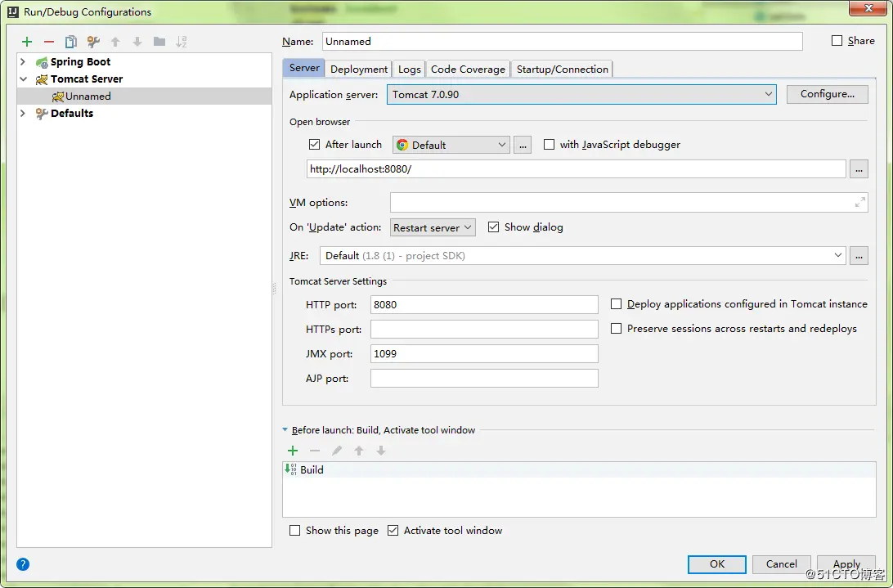Expand the Spring Boot tree node
Screen dimensions: 893x588
click(23, 61)
